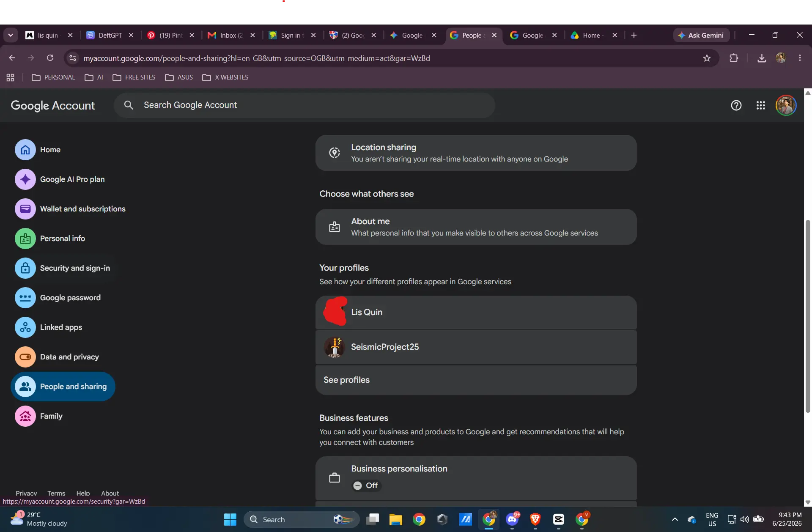Image resolution: width=812 pixels, height=532 pixels.
Task: Open the bookmarks apps grid icon
Action: [11, 77]
